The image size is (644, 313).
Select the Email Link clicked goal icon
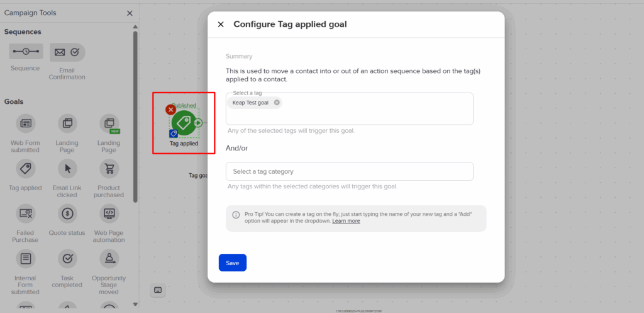[67, 168]
